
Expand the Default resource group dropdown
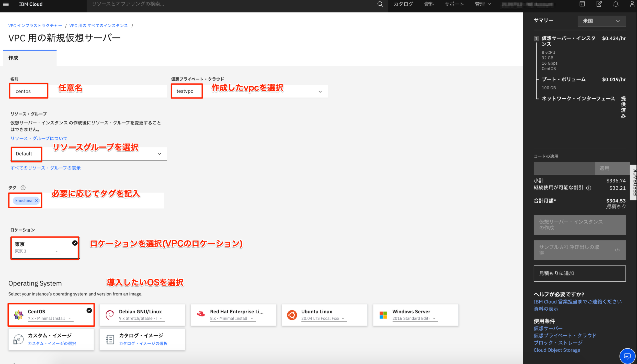(x=159, y=154)
